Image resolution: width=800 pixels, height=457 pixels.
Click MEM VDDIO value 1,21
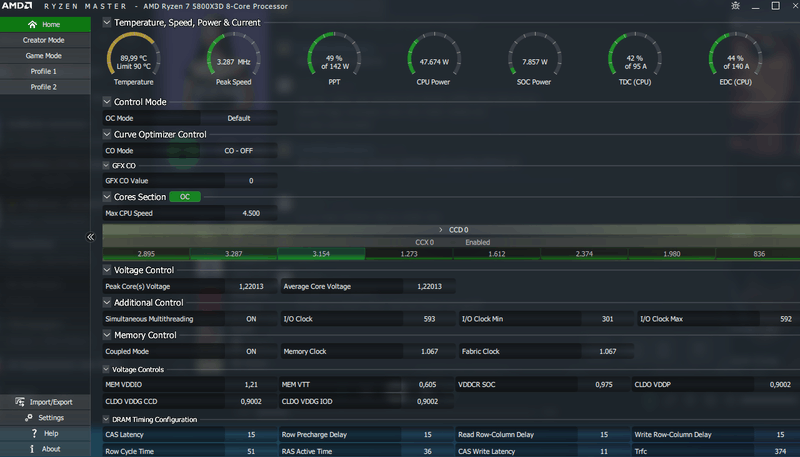(251, 385)
